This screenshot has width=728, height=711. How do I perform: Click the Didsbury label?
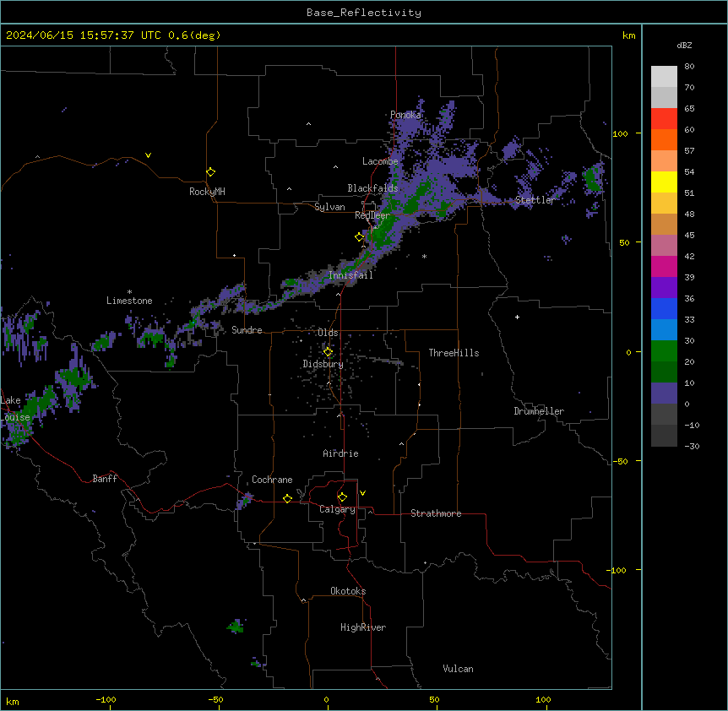click(x=323, y=364)
